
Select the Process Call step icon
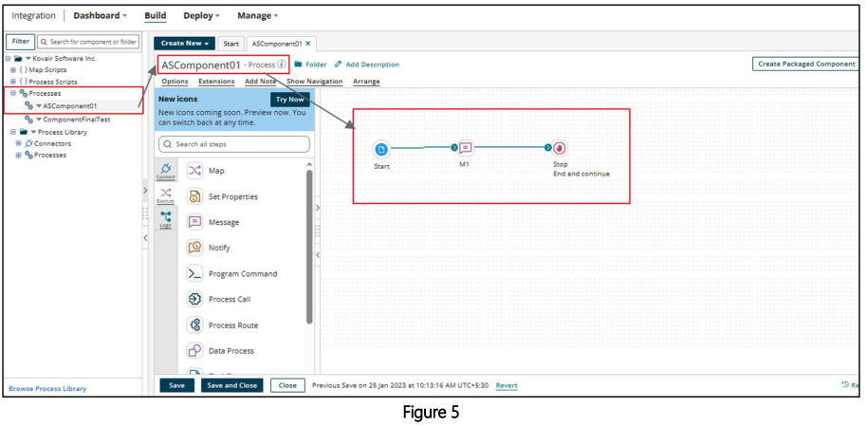(194, 299)
